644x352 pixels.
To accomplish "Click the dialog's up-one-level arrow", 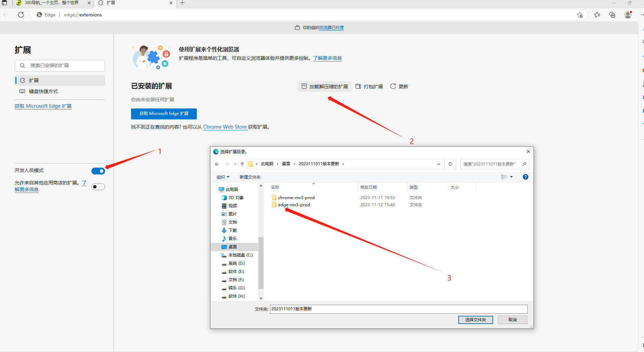I will (242, 164).
